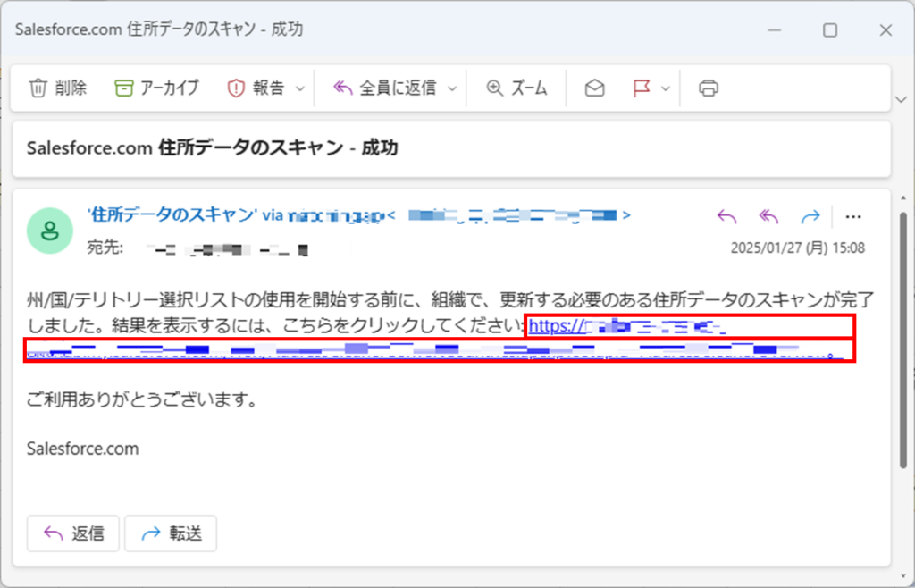The image size is (915, 588).
Task: Click the 報告 shield icon
Action: [x=236, y=88]
